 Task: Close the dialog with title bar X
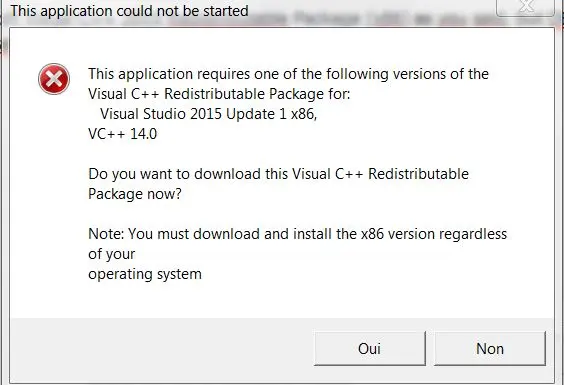pos(525,7)
